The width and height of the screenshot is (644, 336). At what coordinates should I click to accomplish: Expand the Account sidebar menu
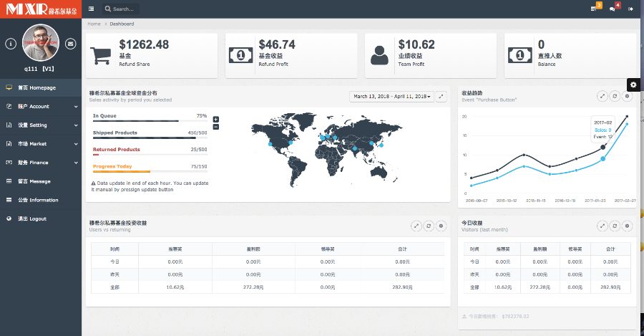coord(40,106)
